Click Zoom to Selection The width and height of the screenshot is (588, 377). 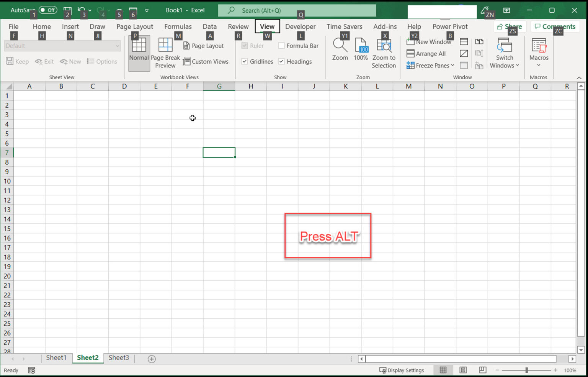tap(384, 52)
